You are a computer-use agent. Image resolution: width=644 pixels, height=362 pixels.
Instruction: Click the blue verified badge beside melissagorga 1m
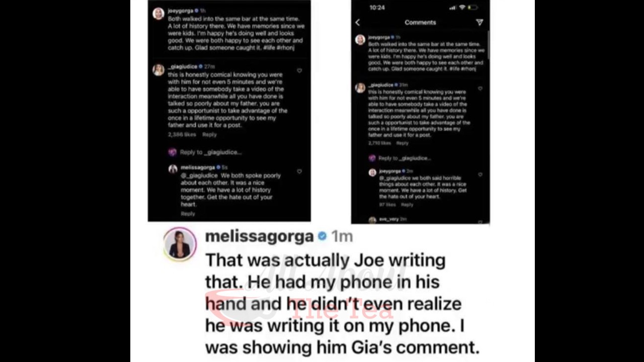tap(322, 236)
